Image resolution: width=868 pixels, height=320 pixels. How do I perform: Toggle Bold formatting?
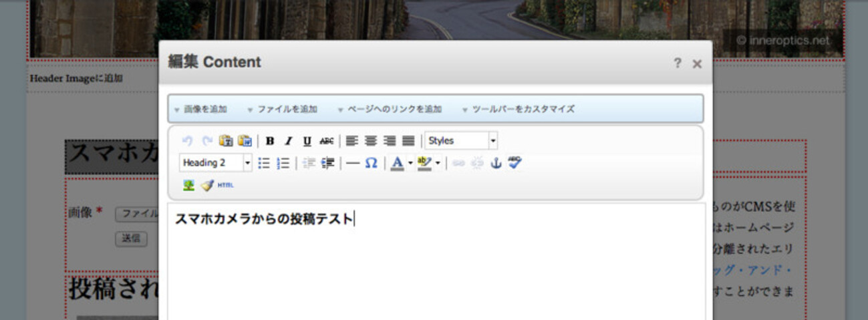pos(270,141)
